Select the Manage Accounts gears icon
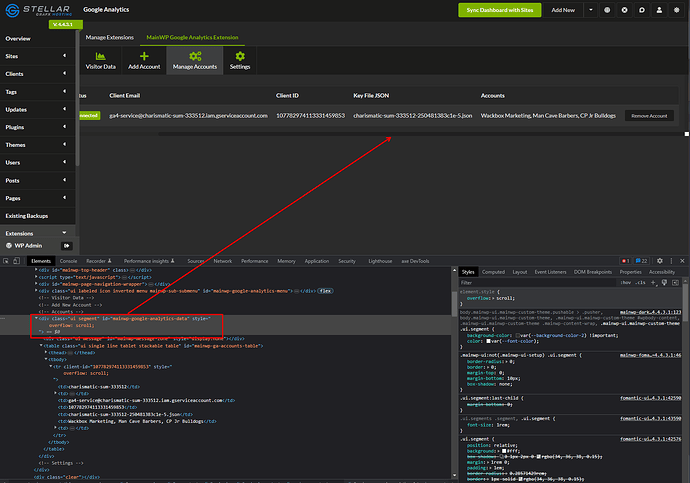 (195, 56)
